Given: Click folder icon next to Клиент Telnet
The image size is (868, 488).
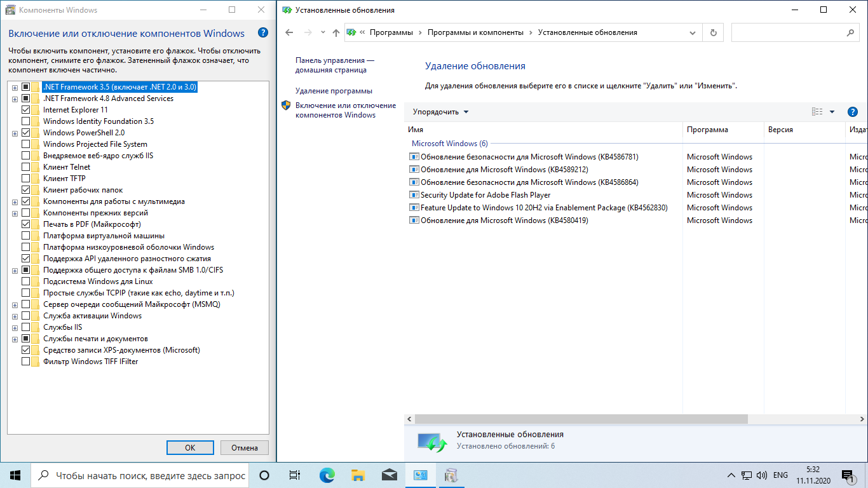Looking at the screenshot, I should click(36, 167).
